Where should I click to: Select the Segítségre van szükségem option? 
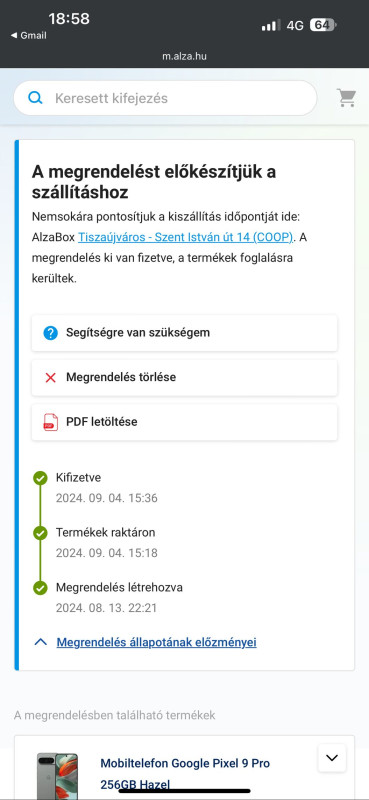pos(184,333)
